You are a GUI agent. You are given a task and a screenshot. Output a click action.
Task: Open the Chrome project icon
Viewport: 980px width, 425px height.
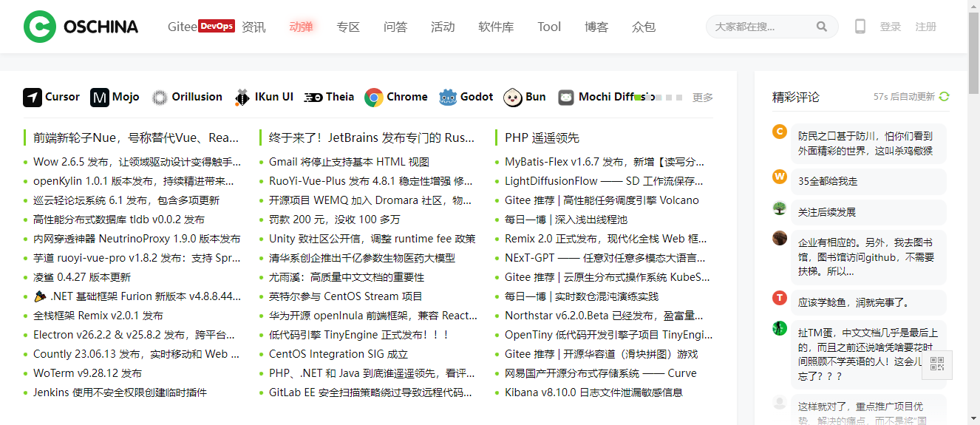click(374, 97)
